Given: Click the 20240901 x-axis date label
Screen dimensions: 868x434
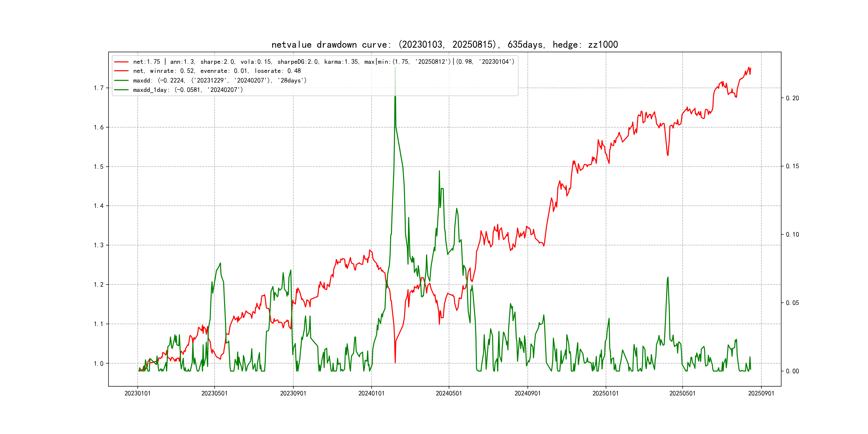Looking at the screenshot, I should 527,393.
